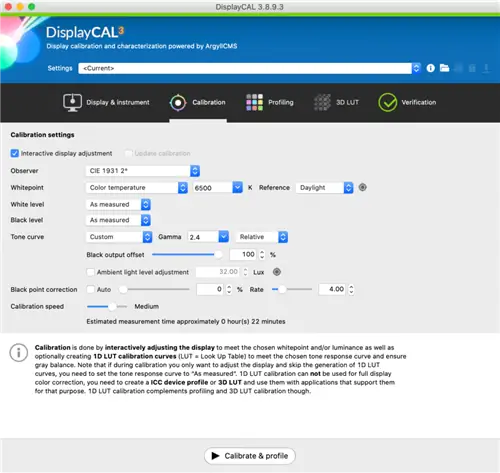Click the Black output offset 100 field
Viewport: 500px width, 473px height.
click(x=243, y=255)
